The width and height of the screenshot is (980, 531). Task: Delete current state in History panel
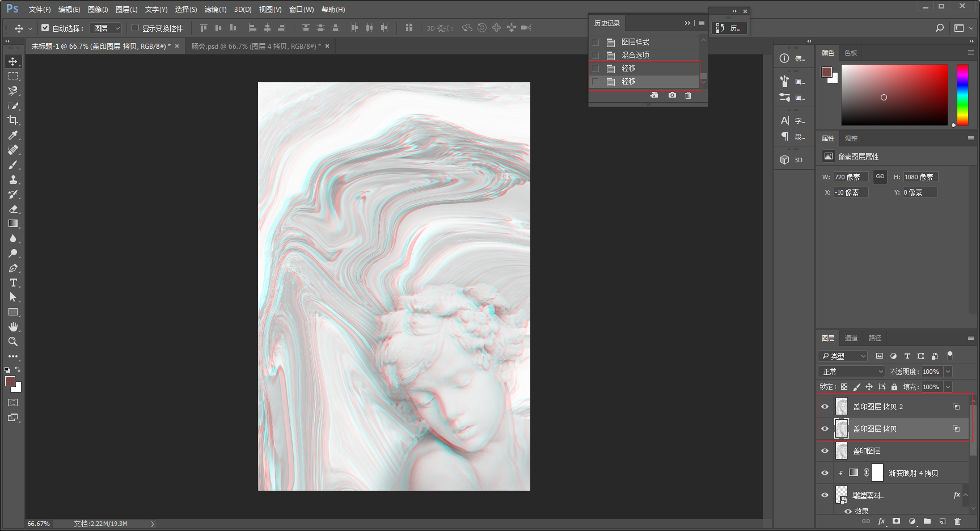(x=688, y=95)
